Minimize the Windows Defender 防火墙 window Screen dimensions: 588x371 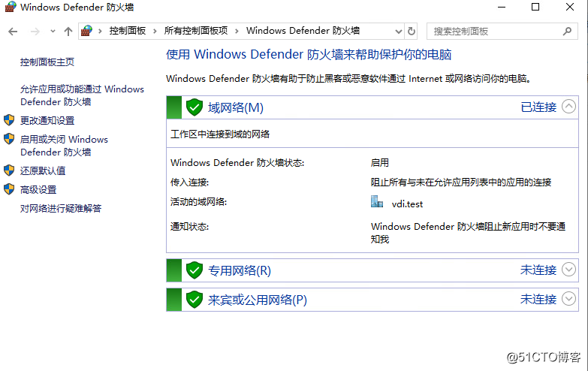click(502, 7)
